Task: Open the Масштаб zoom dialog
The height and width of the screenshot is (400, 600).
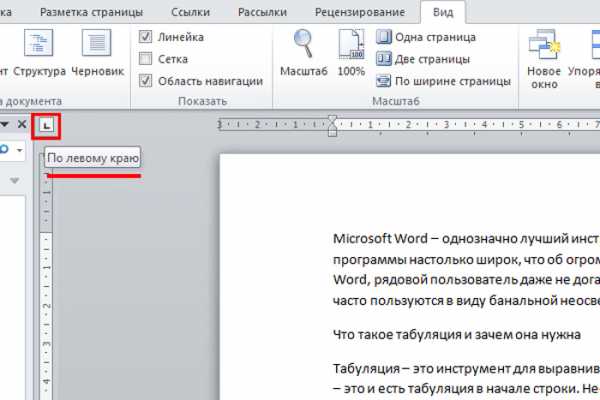Action: point(303,54)
